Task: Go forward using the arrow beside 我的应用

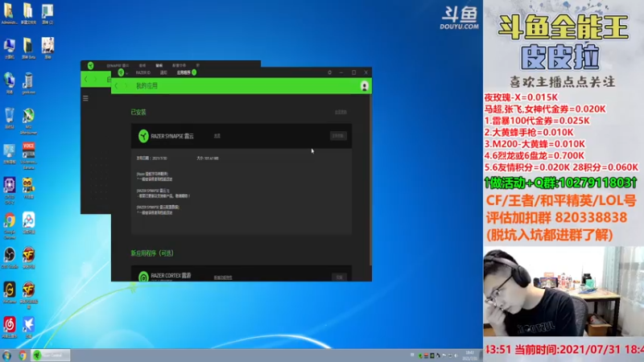Action: click(126, 86)
